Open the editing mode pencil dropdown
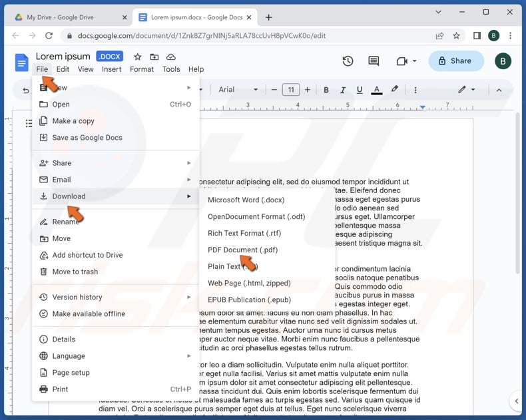526x420 pixels. pos(467,90)
